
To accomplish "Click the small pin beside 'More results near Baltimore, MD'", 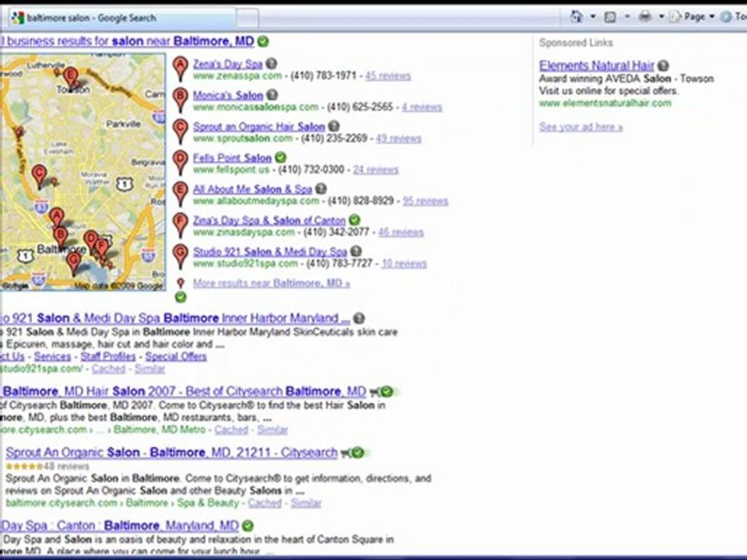I will [181, 283].
